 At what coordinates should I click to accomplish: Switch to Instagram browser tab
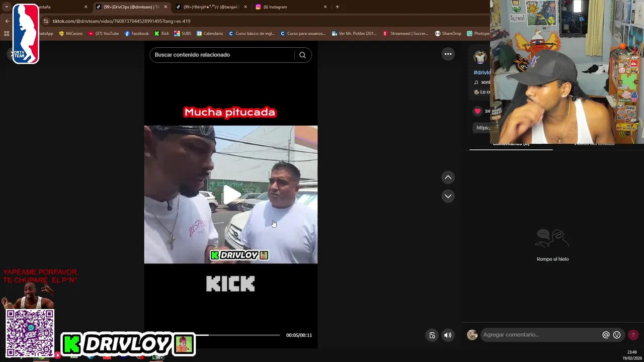[291, 7]
